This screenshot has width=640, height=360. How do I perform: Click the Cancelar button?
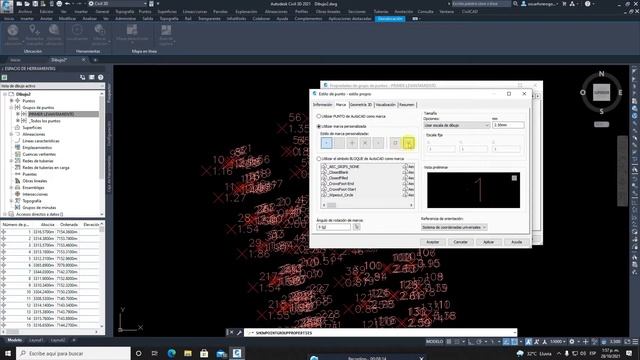tap(460, 242)
